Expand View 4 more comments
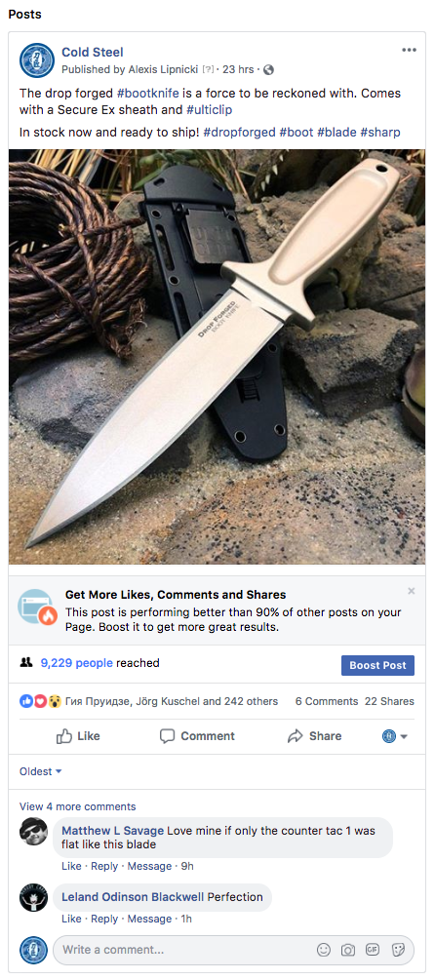Image resolution: width=435 pixels, height=980 pixels. point(77,806)
